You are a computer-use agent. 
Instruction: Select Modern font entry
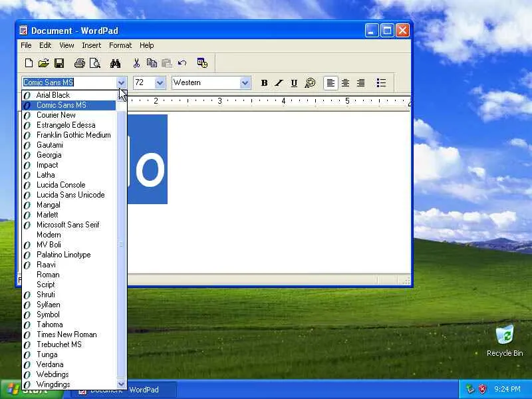(69, 235)
